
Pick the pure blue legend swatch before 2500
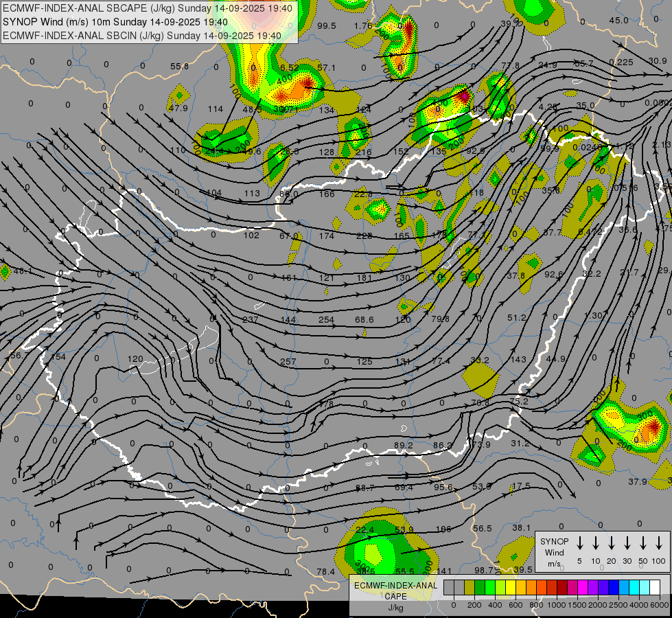613,588
